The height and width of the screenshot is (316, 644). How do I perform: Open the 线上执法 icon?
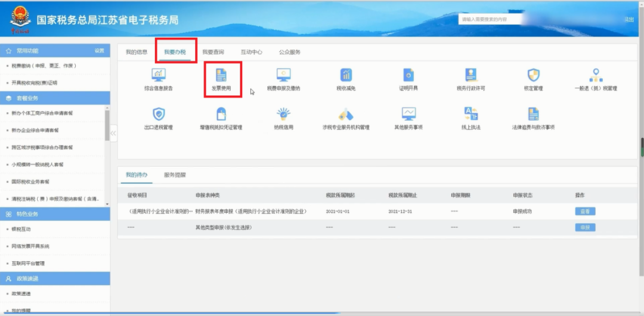470,114
